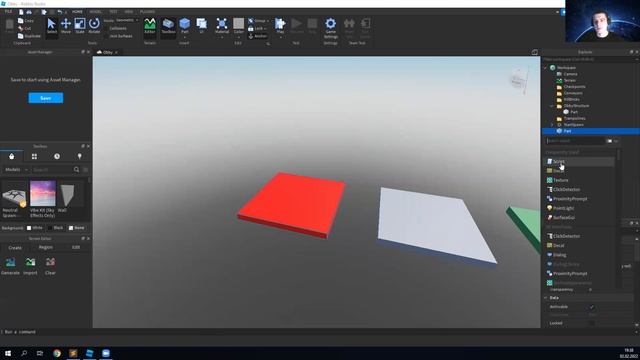Viewport: 640px width, 360px height.
Task: Open the Part insert dropdown arrow
Action: (184, 37)
